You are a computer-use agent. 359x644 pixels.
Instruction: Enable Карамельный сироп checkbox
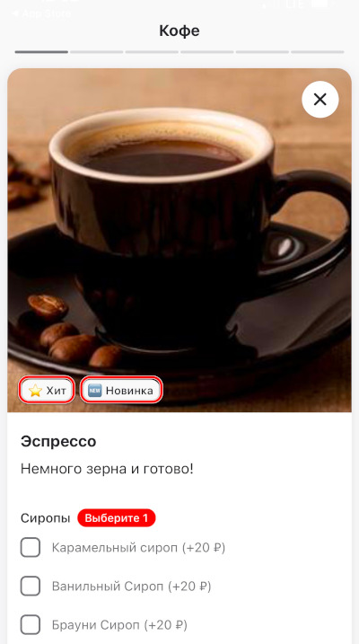[x=31, y=547]
